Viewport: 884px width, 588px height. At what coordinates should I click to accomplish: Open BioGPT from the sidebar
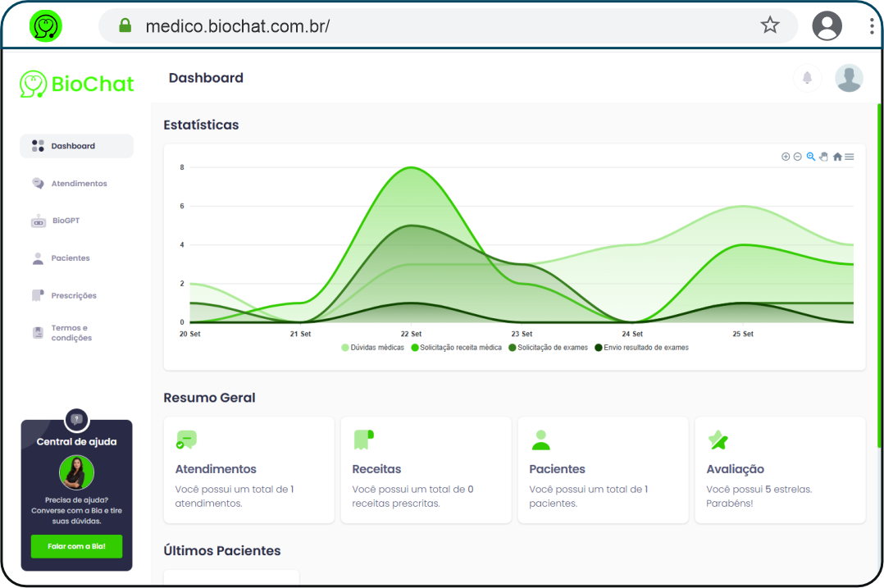[66, 221]
